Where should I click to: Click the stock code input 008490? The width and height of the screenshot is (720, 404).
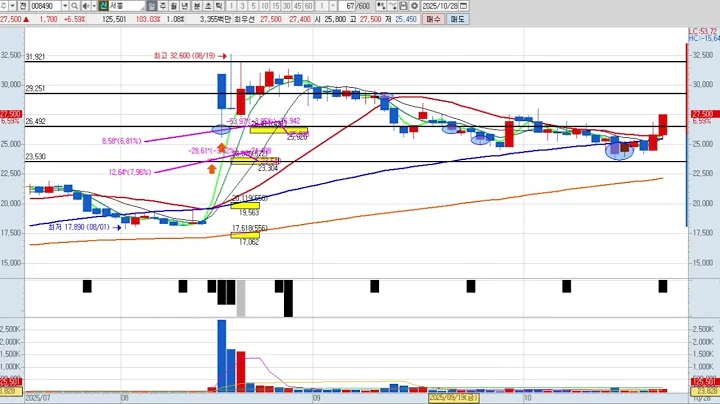[x=45, y=6]
